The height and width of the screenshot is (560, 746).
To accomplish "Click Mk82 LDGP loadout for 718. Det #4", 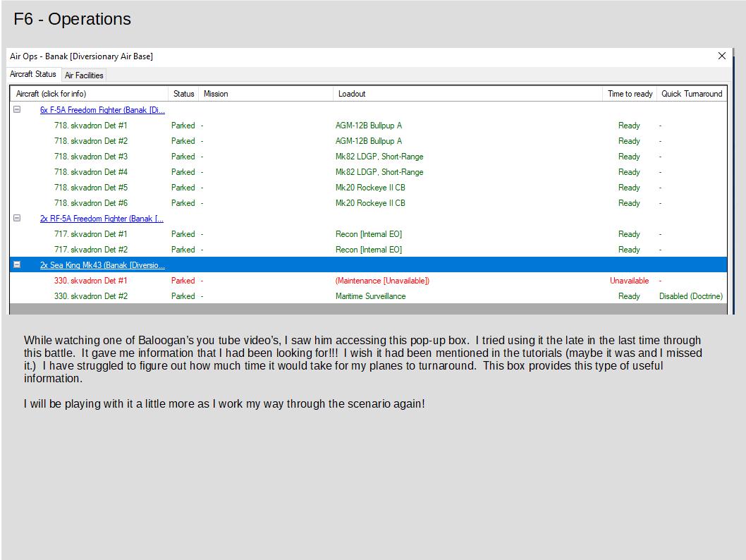I will click(x=379, y=172).
